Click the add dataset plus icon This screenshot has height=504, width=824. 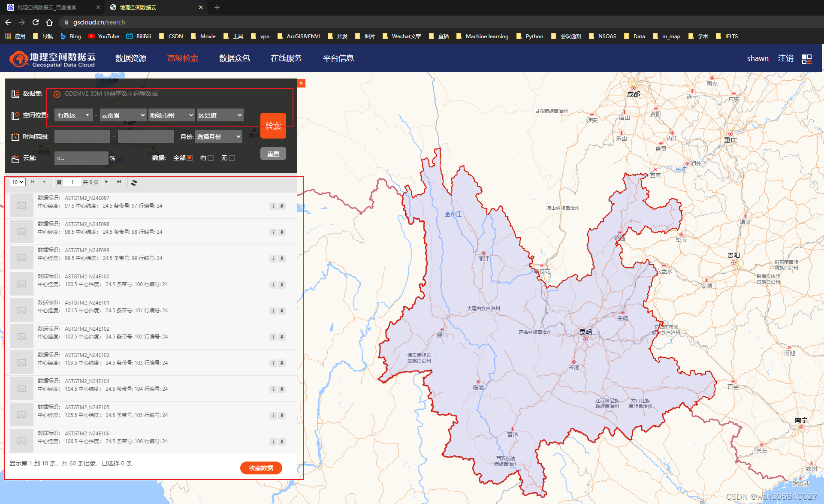[57, 94]
